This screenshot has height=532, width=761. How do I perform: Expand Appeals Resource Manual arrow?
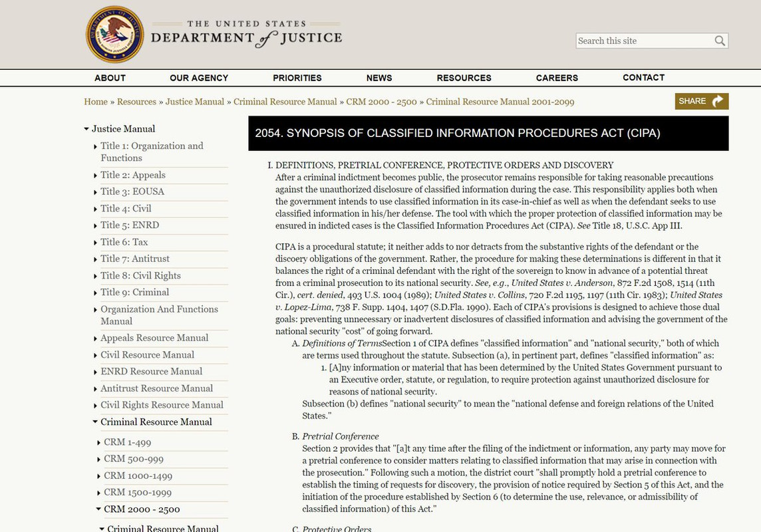(95, 338)
